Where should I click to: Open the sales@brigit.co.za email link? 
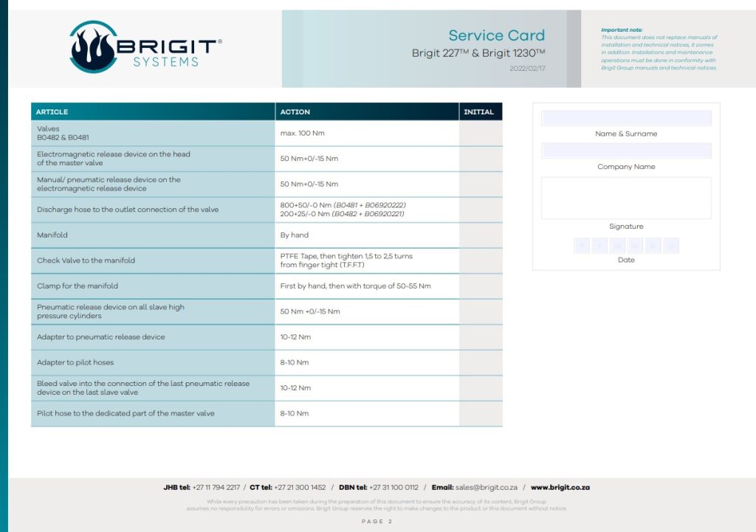pos(486,488)
